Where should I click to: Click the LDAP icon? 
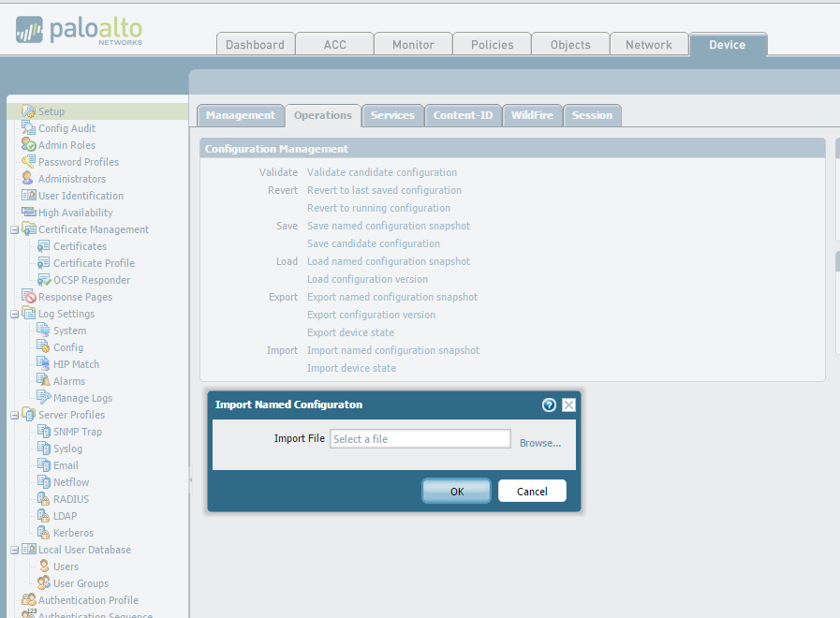point(43,515)
